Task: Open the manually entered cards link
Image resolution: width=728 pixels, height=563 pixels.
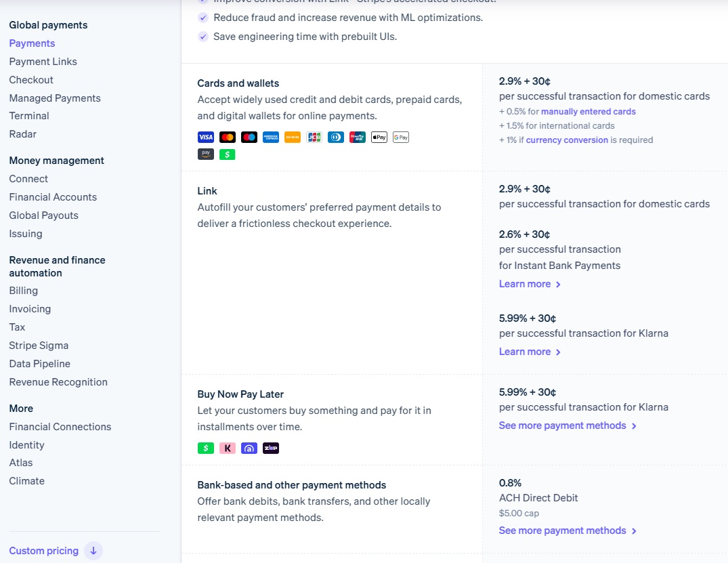Action: click(x=588, y=111)
